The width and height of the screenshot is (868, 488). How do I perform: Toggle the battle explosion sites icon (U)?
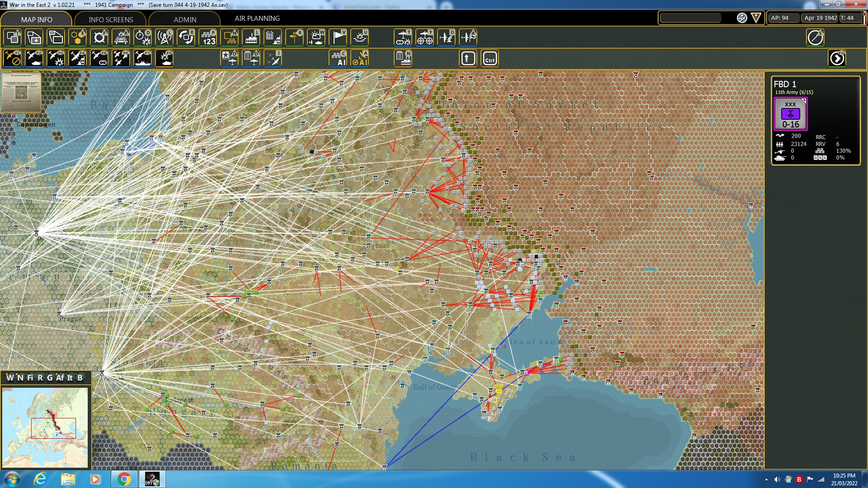[360, 38]
